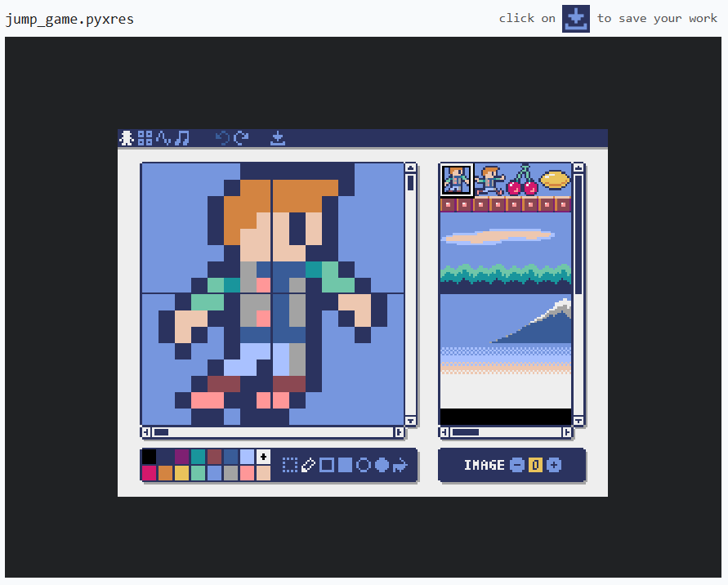Increase the image number with plus
Screen dimensions: 728x585
(554, 465)
